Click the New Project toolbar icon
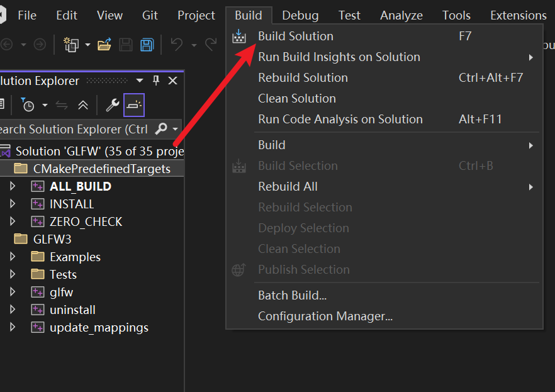The image size is (555, 392). tap(71, 45)
